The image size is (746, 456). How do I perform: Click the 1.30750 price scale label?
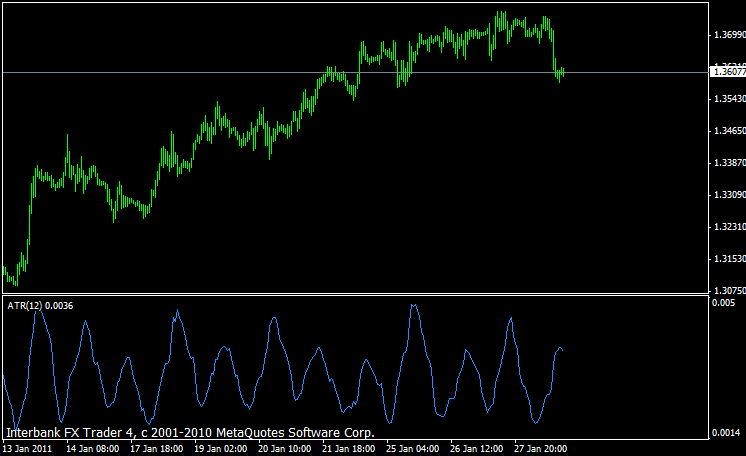[x=729, y=290]
